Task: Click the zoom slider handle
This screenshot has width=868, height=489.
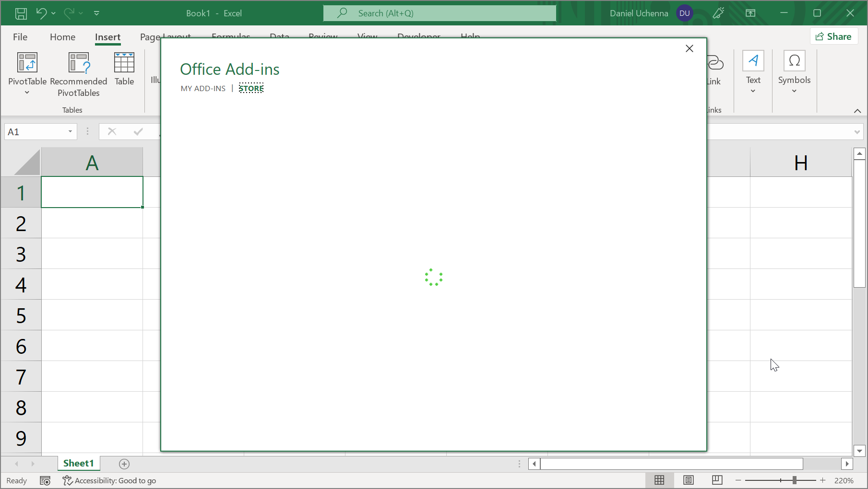Action: 795,480
